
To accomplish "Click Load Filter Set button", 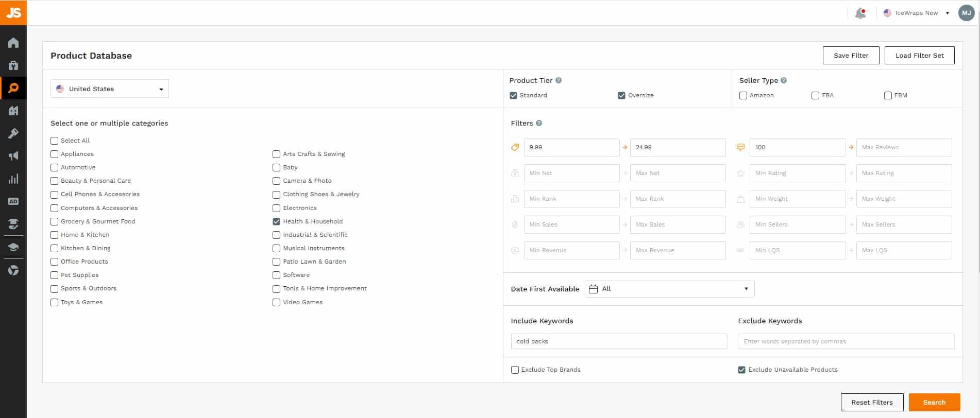I will click(919, 55).
